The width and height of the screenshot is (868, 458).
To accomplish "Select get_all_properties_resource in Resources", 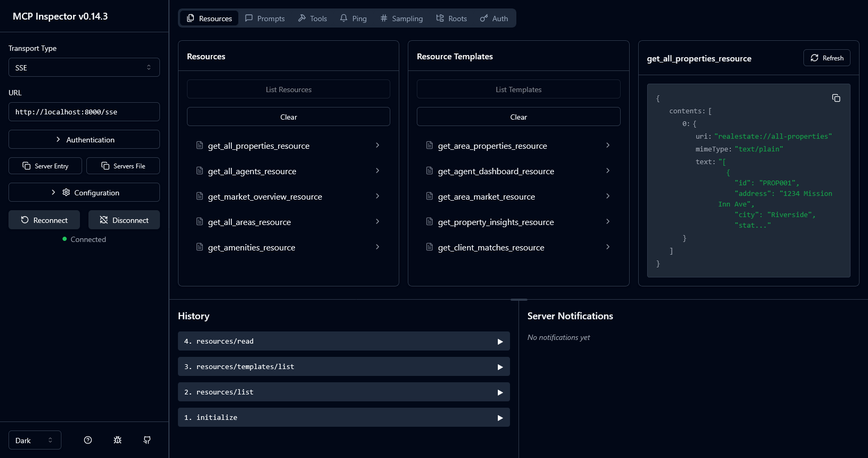I will click(289, 146).
